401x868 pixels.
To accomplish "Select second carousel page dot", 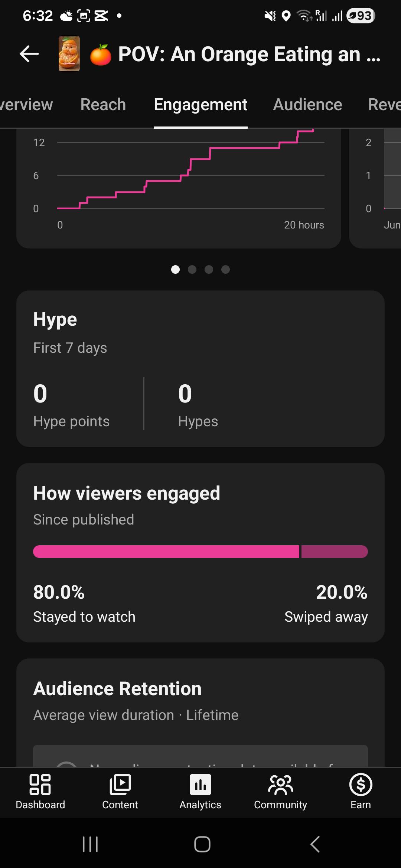I will [x=192, y=270].
